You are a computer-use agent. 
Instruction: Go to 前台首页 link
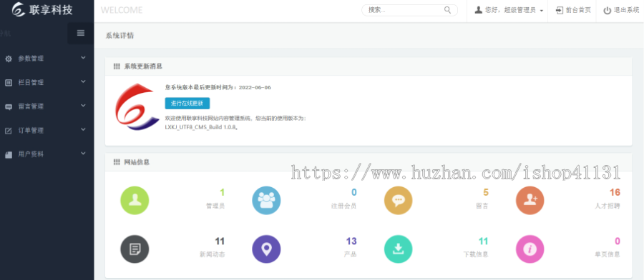click(578, 10)
